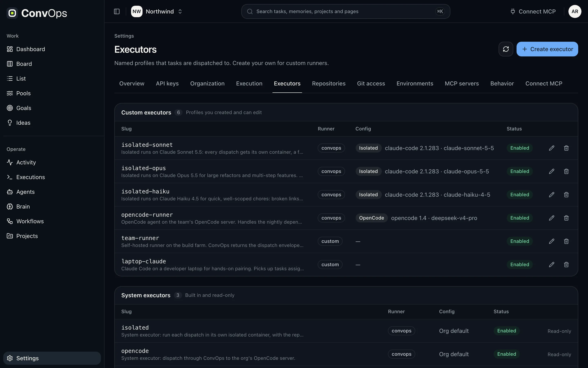The width and height of the screenshot is (588, 368).
Task: Open Brain in the sidebar
Action: [x=52, y=207]
